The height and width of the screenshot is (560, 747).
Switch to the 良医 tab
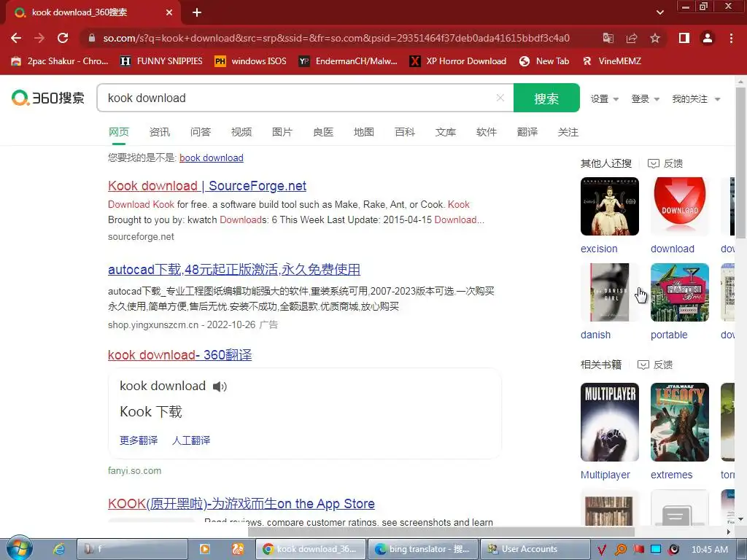pos(323,132)
